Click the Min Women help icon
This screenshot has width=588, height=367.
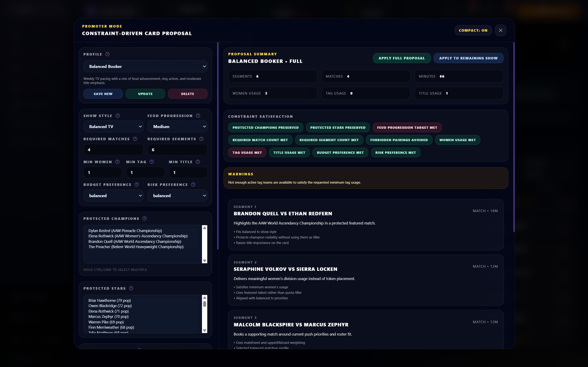coord(117,162)
